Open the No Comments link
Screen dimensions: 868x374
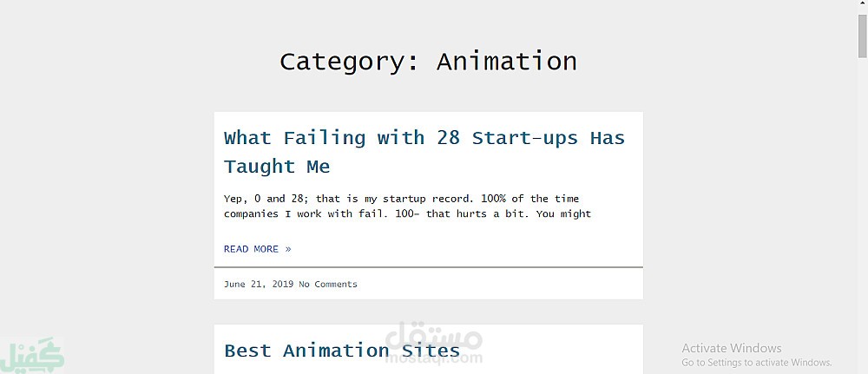(x=328, y=285)
